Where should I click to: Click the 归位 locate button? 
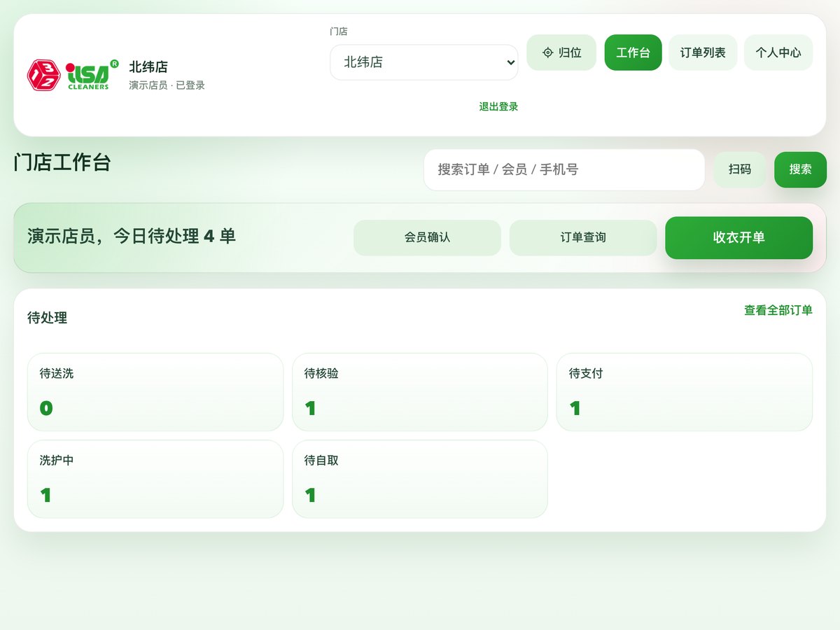point(561,52)
